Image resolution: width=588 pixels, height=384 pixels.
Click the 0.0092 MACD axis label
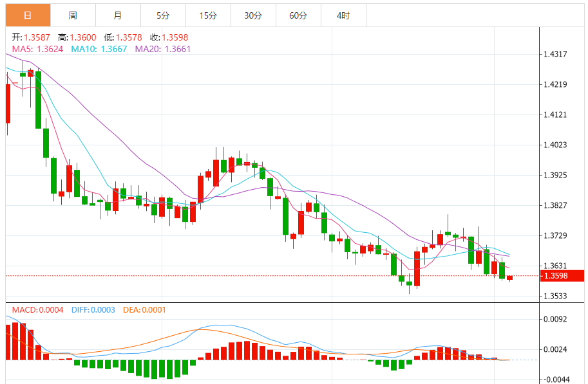[555, 319]
